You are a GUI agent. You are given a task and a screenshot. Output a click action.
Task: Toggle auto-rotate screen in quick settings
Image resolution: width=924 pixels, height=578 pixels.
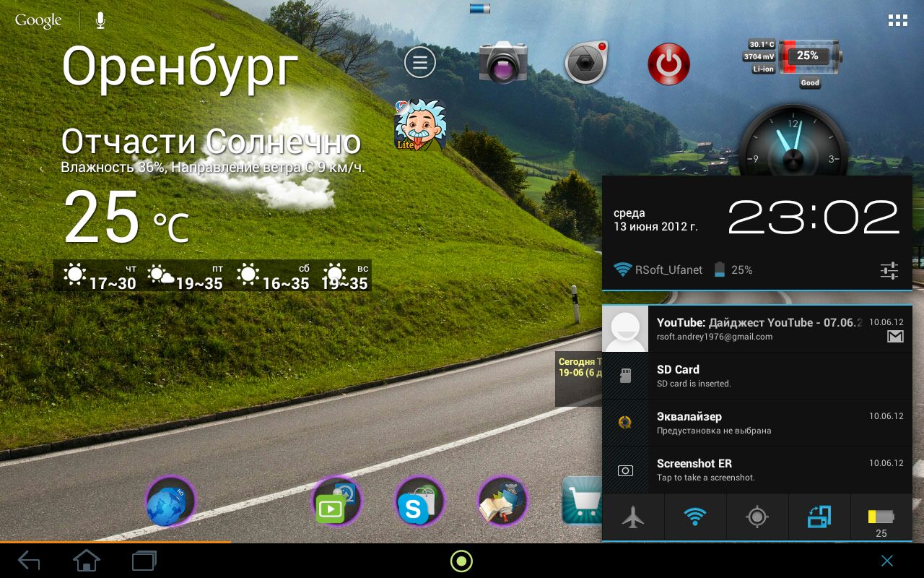(819, 517)
